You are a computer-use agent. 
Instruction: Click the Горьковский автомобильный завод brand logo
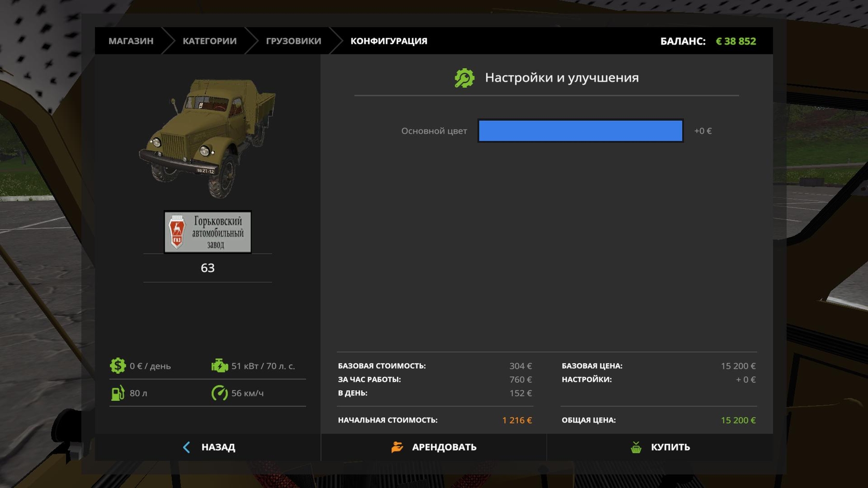pyautogui.click(x=208, y=232)
